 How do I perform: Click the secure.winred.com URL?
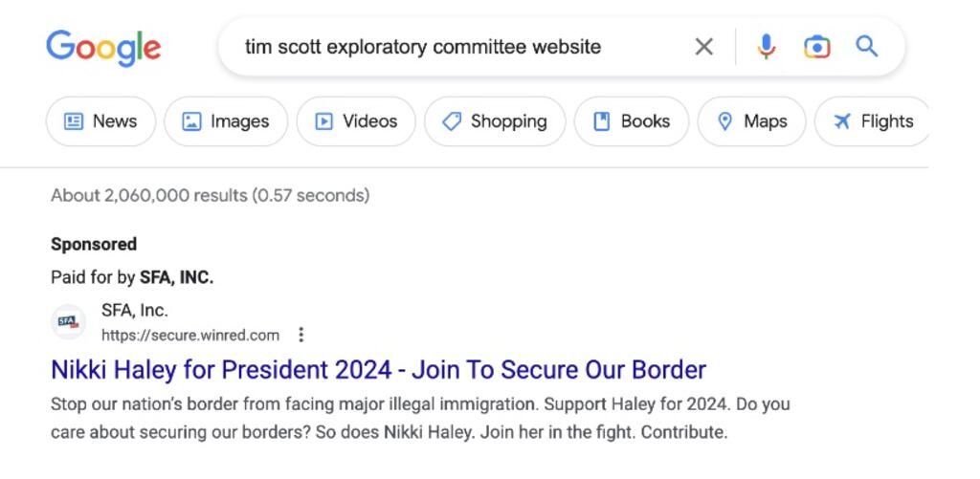pos(190,335)
